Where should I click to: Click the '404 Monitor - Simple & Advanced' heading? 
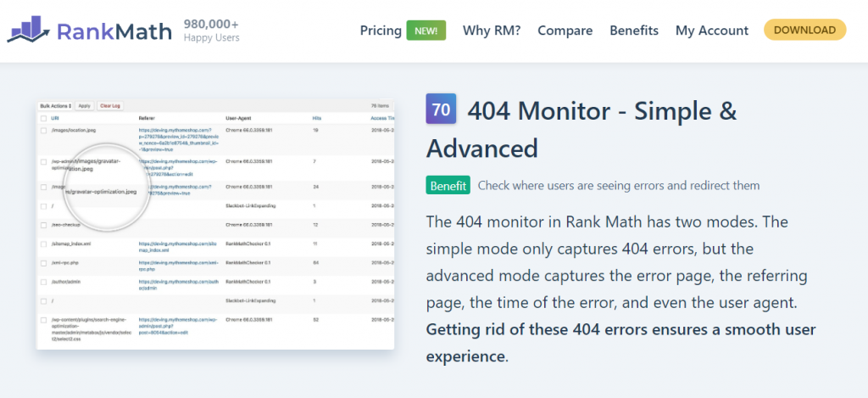point(581,129)
